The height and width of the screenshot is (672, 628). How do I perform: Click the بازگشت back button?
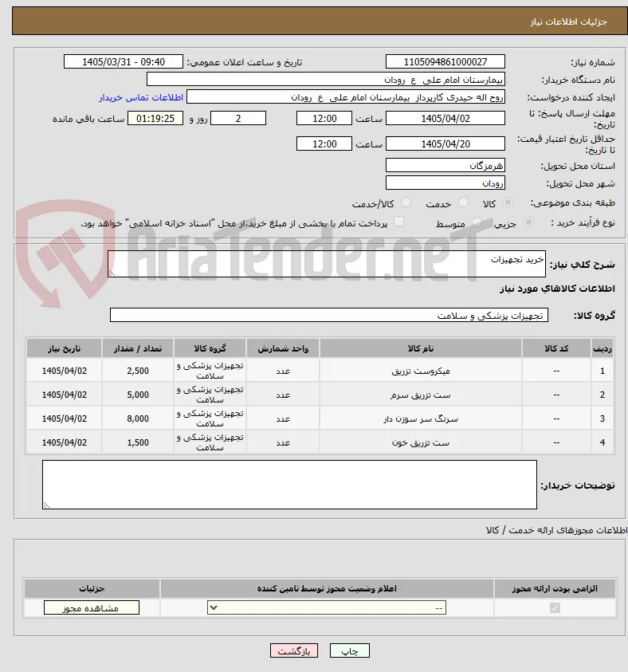(x=294, y=650)
